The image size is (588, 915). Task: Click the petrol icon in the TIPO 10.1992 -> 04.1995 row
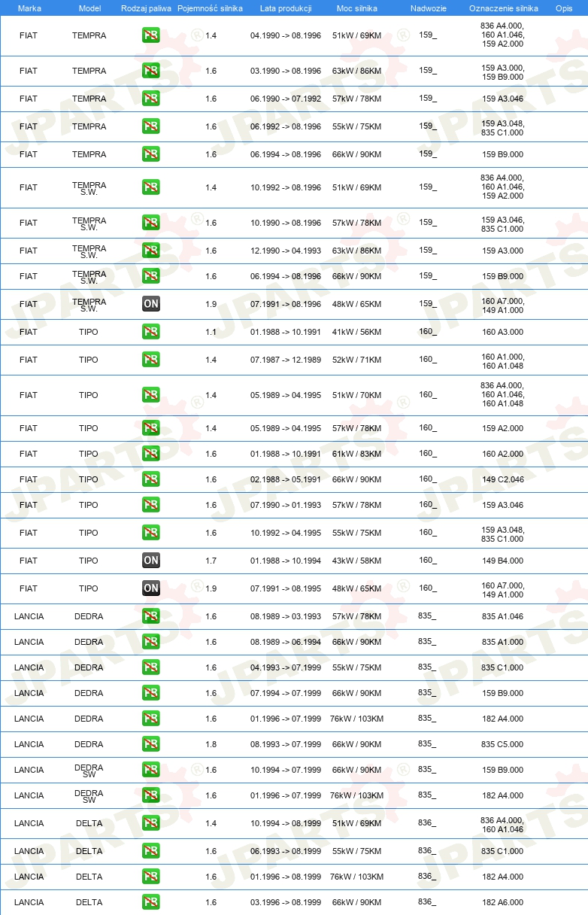click(151, 533)
